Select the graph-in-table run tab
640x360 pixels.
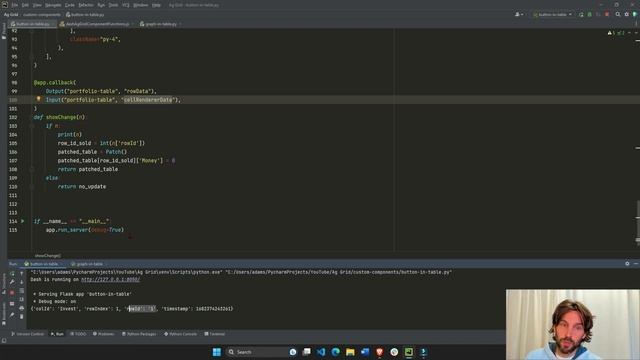tap(87, 264)
